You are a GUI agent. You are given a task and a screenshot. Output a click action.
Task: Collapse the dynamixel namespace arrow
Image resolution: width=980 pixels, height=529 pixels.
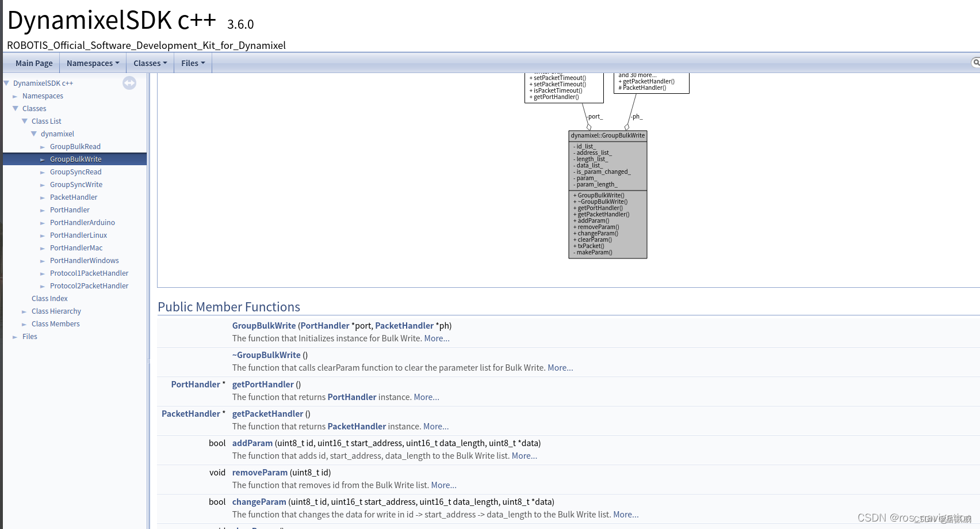pyautogui.click(x=34, y=134)
